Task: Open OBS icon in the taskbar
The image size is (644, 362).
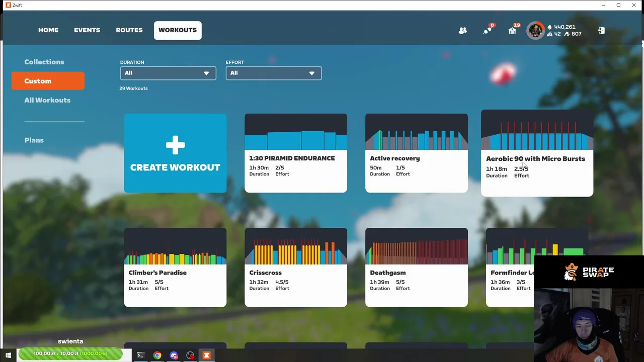Action: tap(190, 355)
